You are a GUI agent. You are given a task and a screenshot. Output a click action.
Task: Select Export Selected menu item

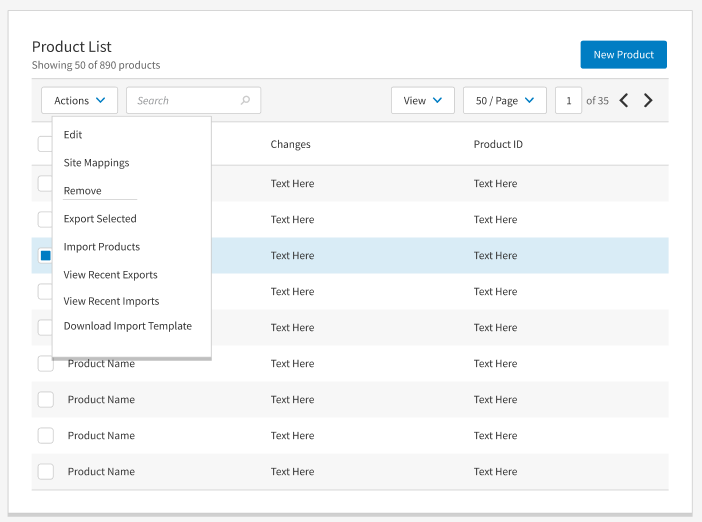point(100,219)
